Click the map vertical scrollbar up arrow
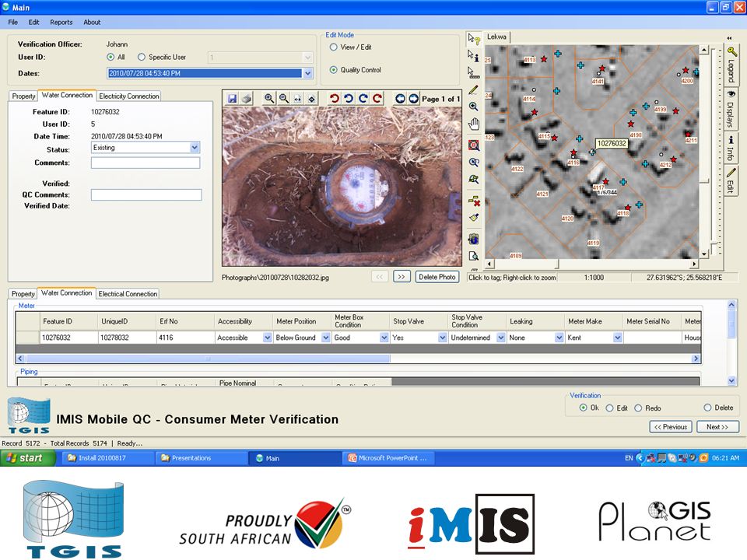 pos(704,50)
